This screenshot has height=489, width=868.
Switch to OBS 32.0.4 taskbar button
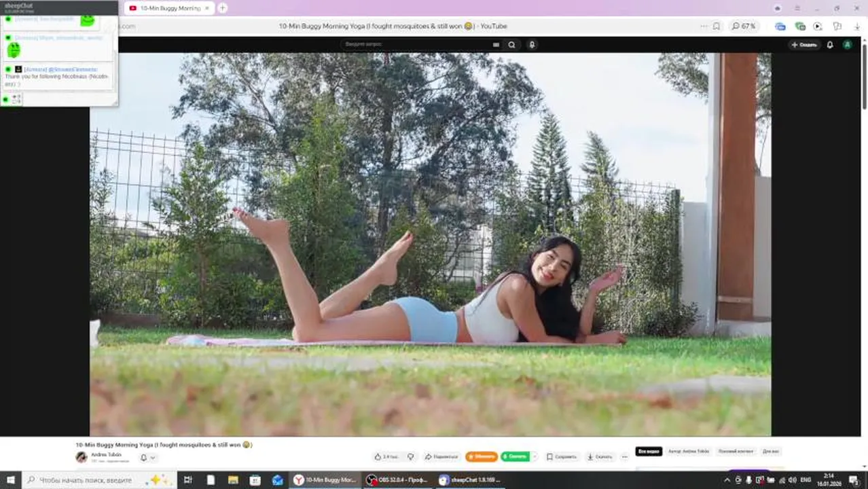(397, 479)
